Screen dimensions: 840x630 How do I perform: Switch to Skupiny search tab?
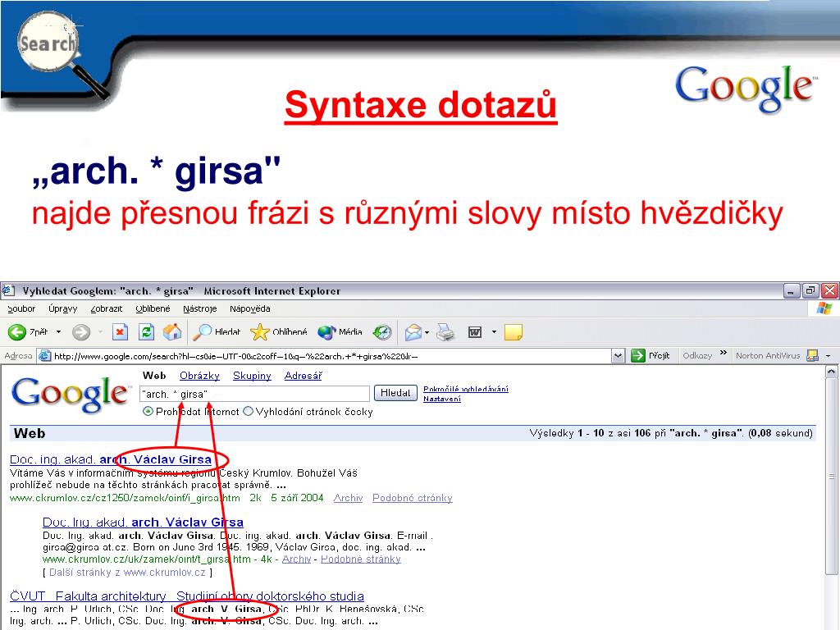(252, 376)
